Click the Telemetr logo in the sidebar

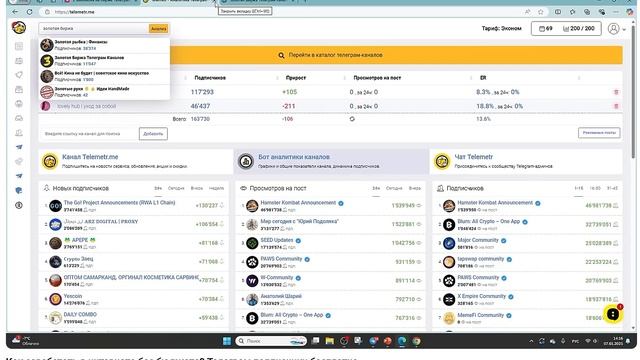click(19, 28)
